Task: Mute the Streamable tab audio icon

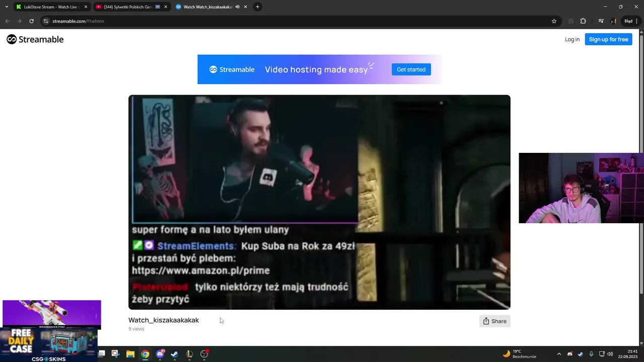Action: coord(237,7)
